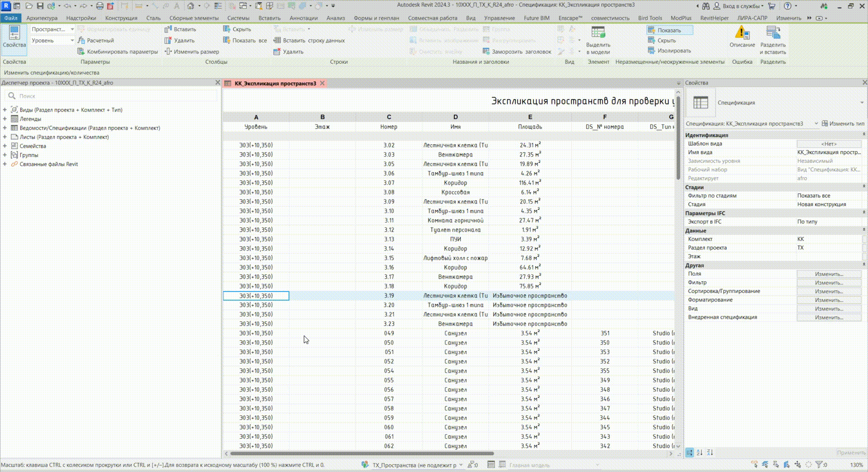The image size is (868, 472).
Task: Click Изменить button next to Фильтр
Action: [829, 283]
